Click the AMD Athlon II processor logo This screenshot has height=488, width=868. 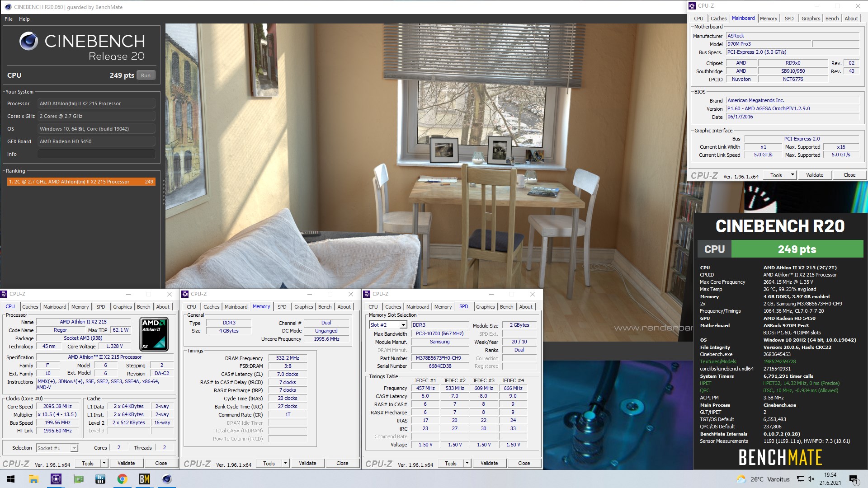click(x=154, y=334)
